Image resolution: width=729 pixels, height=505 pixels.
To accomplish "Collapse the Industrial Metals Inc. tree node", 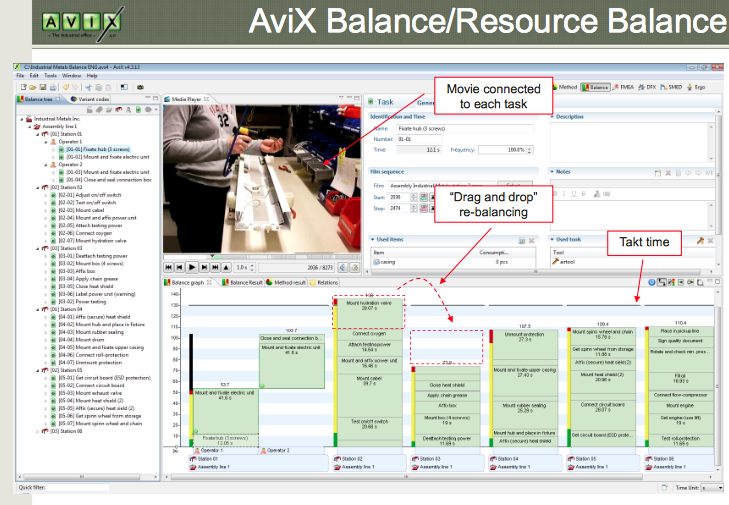I will point(21,119).
